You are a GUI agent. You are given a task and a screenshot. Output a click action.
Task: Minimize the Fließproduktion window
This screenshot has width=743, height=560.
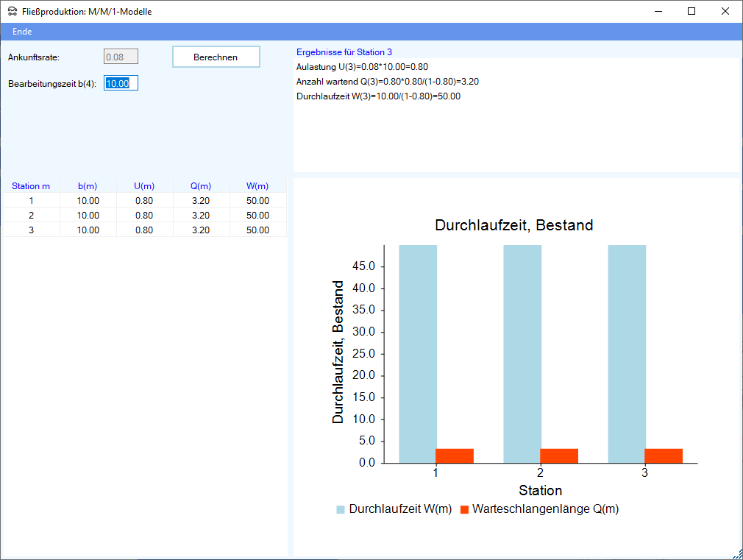(658, 11)
